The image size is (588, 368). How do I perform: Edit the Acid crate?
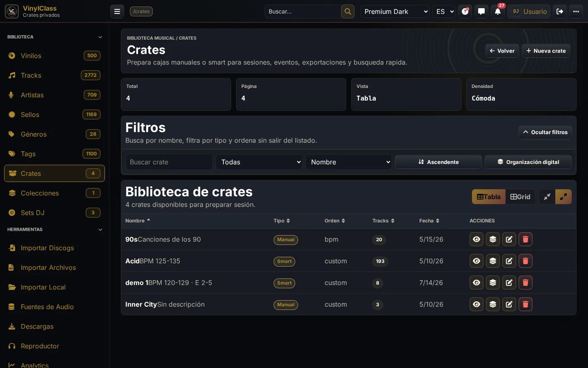tap(509, 261)
